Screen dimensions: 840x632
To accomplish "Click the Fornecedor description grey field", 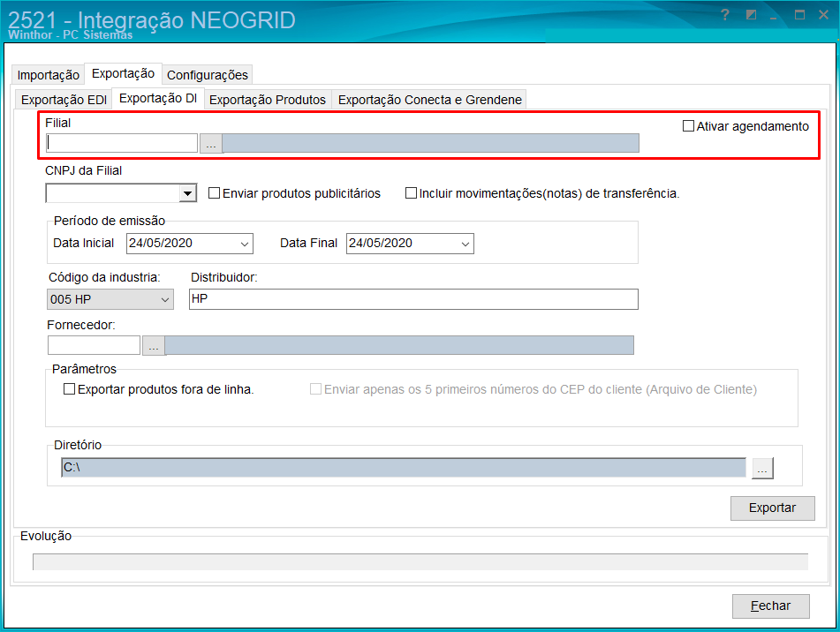I will pyautogui.click(x=399, y=345).
